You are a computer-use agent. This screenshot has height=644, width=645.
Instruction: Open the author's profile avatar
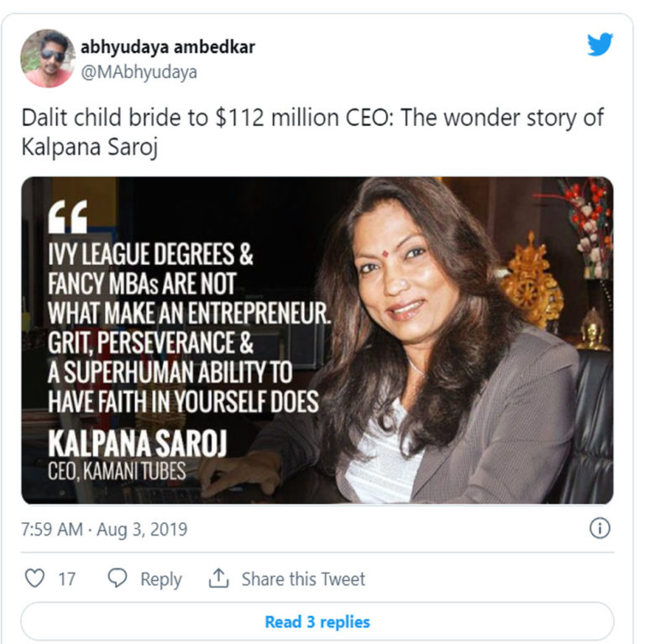tap(47, 58)
